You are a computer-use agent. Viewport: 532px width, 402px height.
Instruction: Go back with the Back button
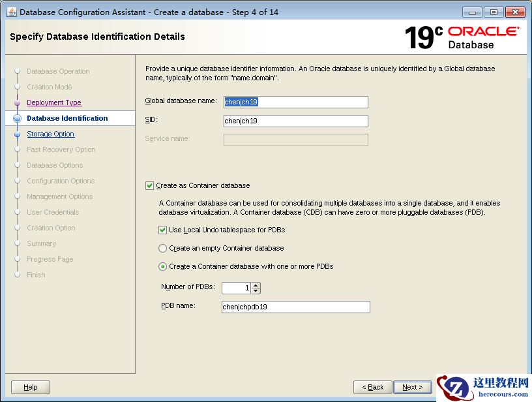[x=372, y=387]
